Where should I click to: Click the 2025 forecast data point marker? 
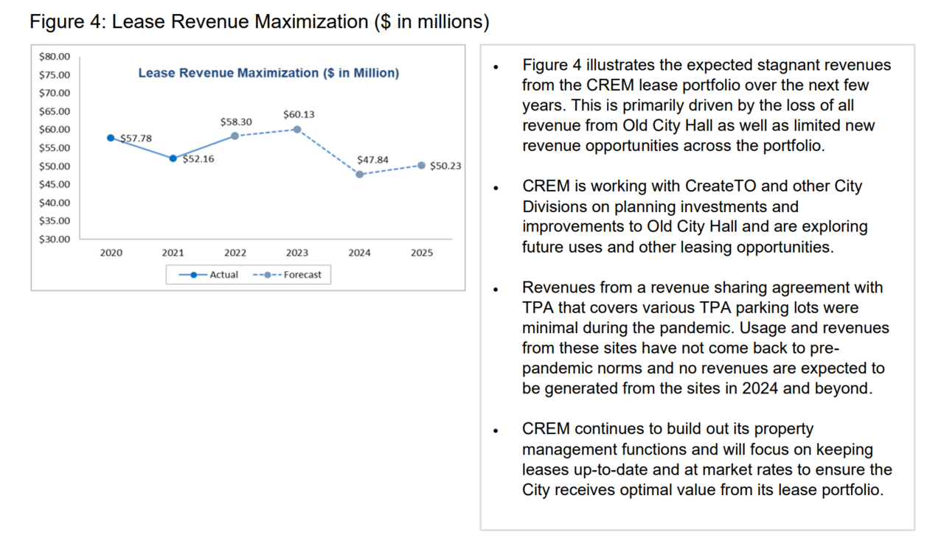coord(421,166)
